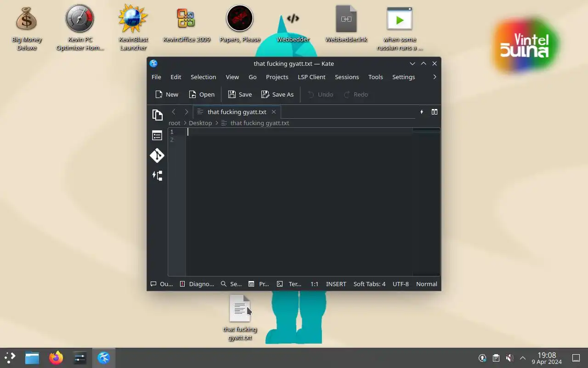Click the clock showing 19:08
Viewport: 588px width, 368px height.
click(x=547, y=358)
